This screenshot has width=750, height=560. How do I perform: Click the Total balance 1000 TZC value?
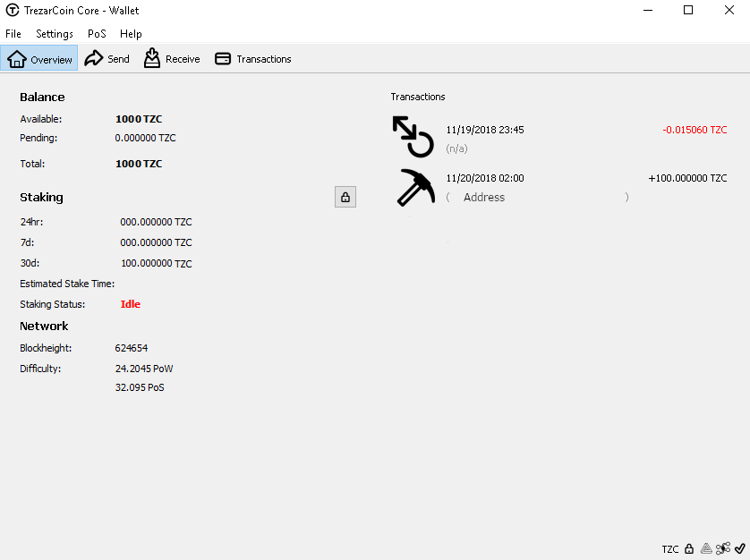(139, 164)
